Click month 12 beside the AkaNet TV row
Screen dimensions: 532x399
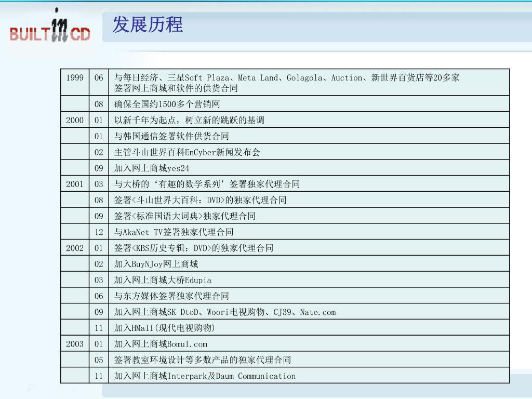tap(99, 232)
